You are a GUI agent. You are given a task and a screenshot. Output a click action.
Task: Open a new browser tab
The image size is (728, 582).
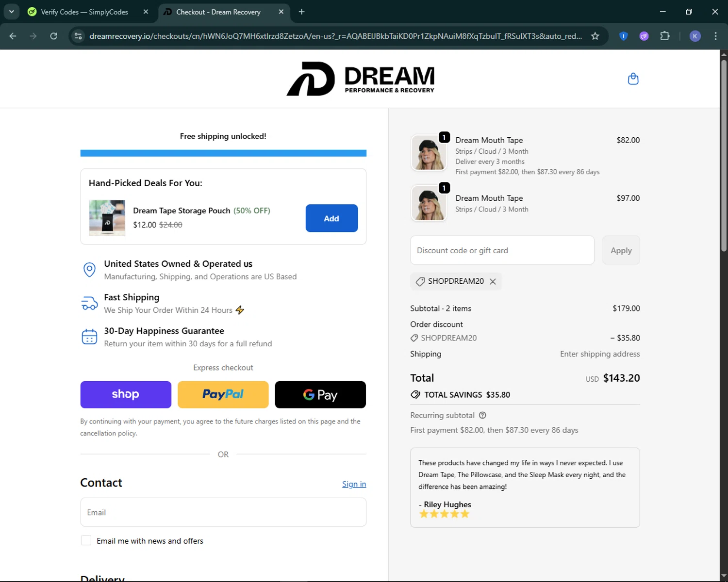(x=301, y=12)
